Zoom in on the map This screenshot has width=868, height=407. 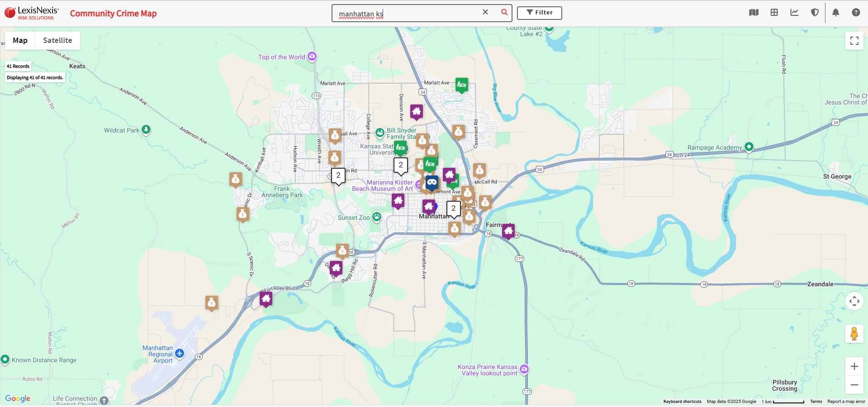point(854,366)
